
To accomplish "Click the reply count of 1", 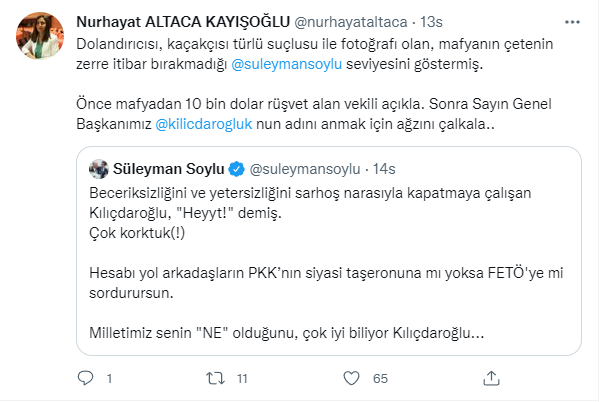I will 107,380.
